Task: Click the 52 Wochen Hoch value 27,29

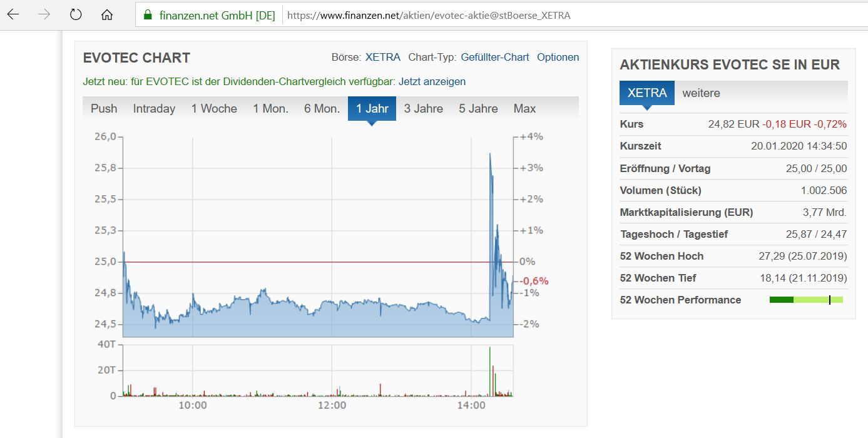Action: coord(802,256)
